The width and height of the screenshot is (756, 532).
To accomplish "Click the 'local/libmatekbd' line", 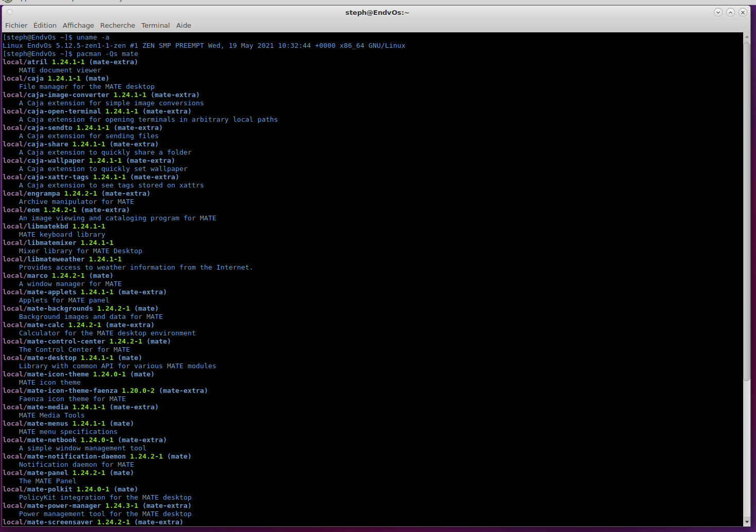I will 54,226.
